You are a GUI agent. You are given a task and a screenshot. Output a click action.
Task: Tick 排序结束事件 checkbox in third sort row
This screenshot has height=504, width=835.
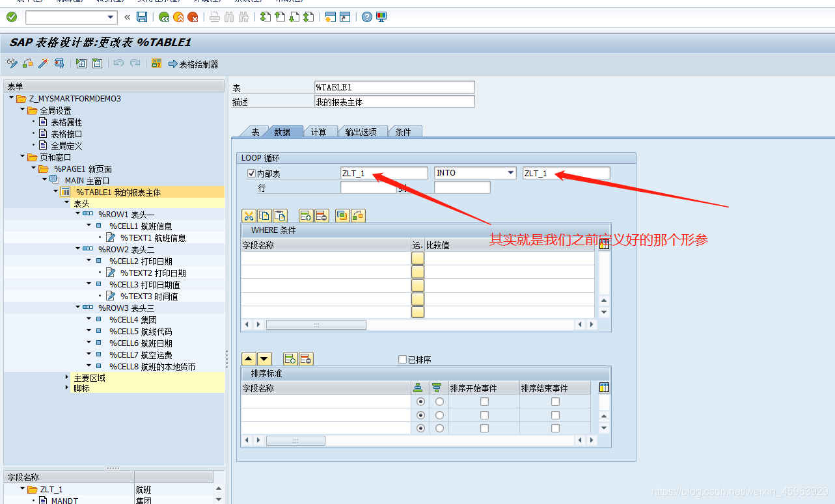point(555,428)
